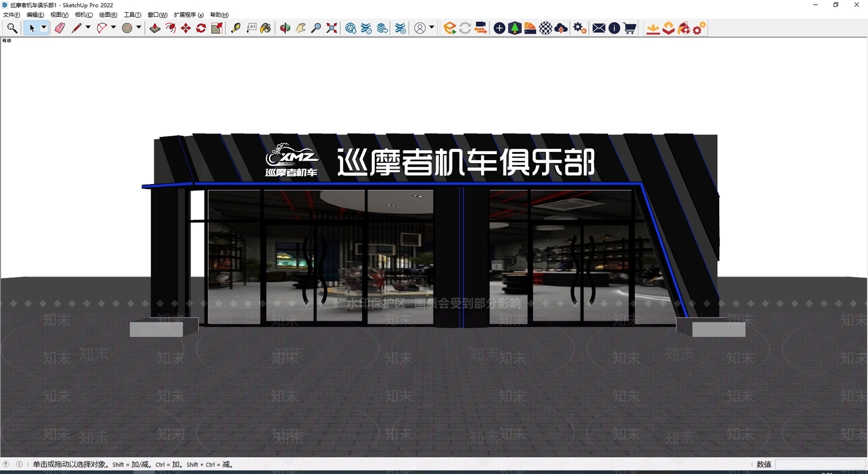Click the 数值 measurements input box
Image resolution: width=868 pixels, height=474 pixels.
point(820,464)
